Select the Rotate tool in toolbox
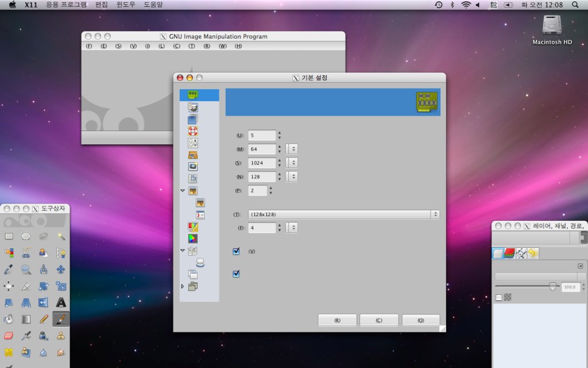This screenshot has width=588, height=368. click(x=44, y=286)
